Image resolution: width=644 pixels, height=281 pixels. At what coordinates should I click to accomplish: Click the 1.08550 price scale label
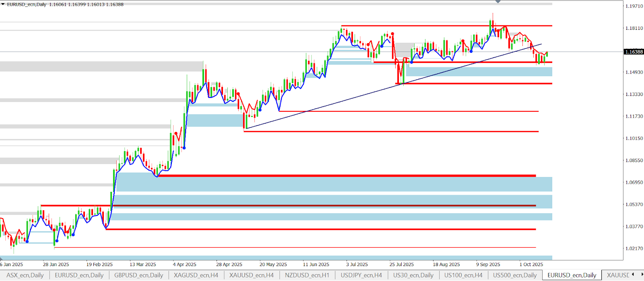[x=634, y=160]
